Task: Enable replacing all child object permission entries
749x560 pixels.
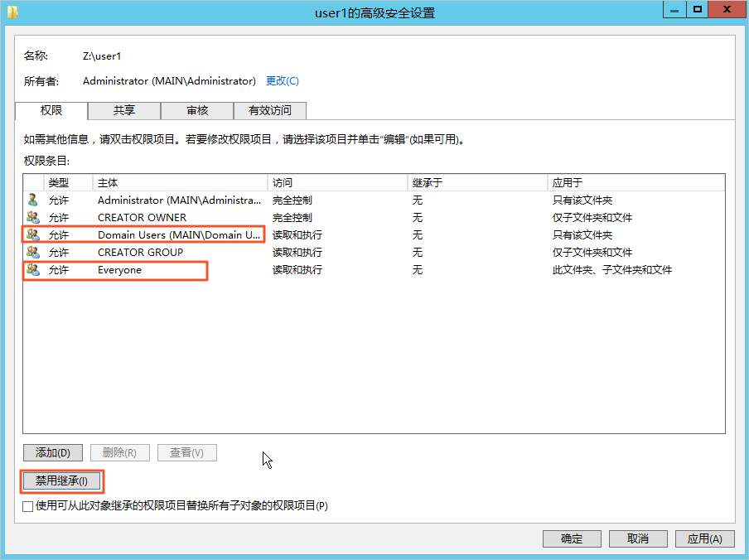Action: (27, 506)
